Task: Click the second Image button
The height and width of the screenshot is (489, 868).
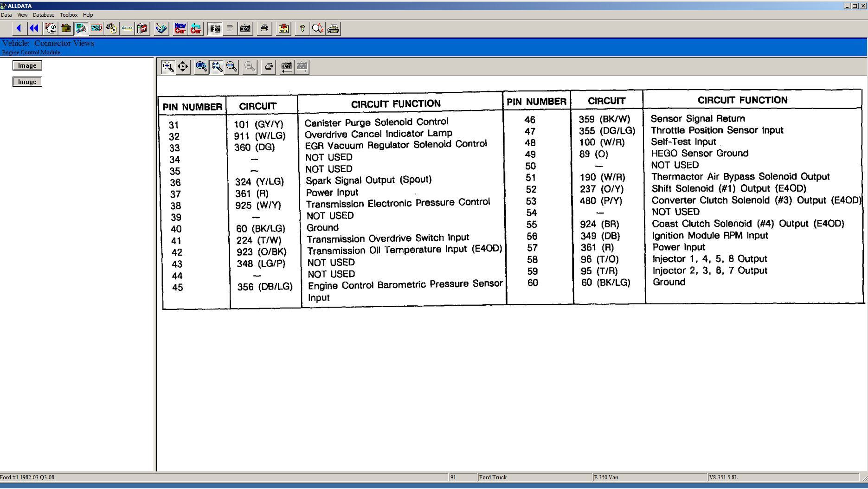Action: coord(27,82)
